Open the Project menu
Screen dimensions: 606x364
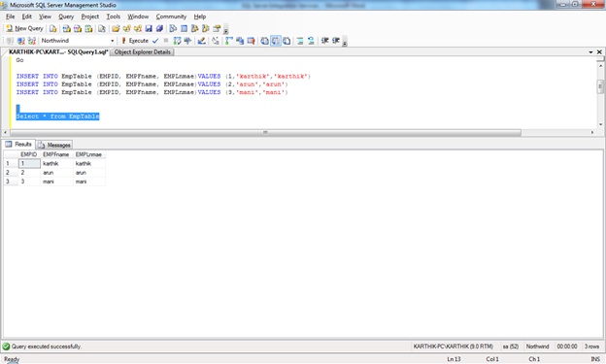[90, 17]
